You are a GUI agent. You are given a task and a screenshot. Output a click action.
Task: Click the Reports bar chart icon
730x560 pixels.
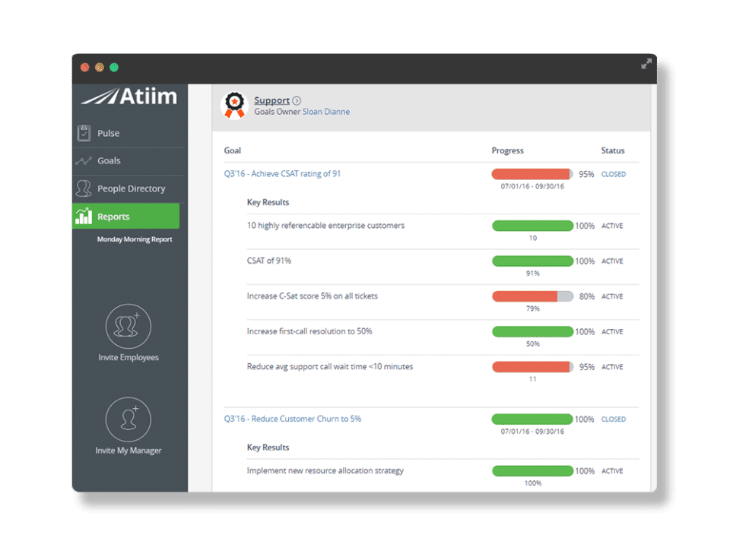(84, 217)
